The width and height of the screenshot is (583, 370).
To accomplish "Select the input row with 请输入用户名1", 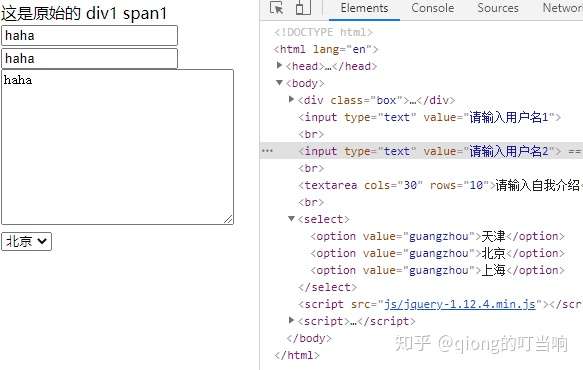I will (x=429, y=117).
